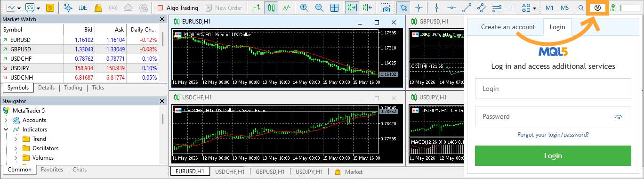
Task: Switch chart to line chart mode
Action: tap(286, 8)
